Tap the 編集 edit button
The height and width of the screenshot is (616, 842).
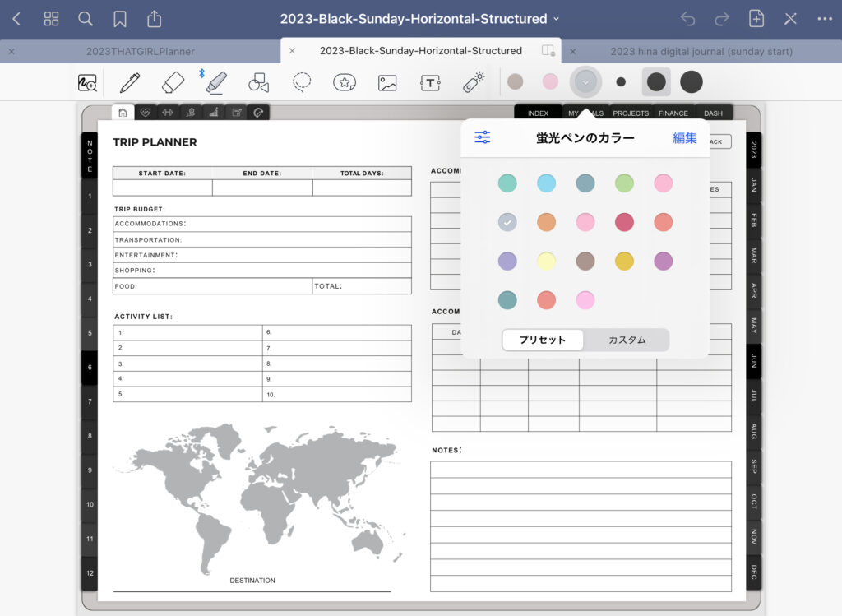coord(685,138)
